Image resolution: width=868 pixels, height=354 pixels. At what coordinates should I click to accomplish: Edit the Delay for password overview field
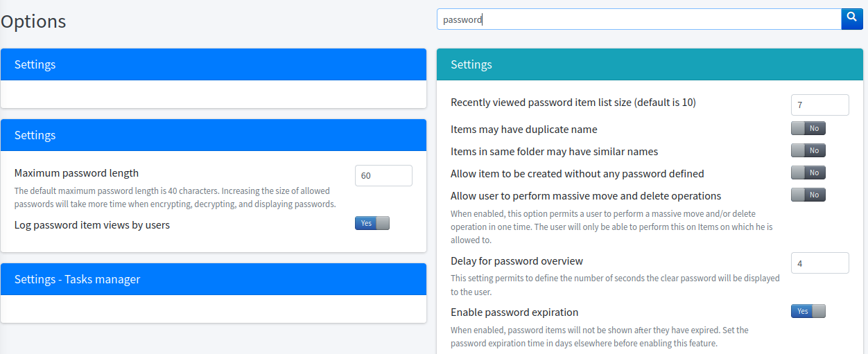tap(819, 263)
